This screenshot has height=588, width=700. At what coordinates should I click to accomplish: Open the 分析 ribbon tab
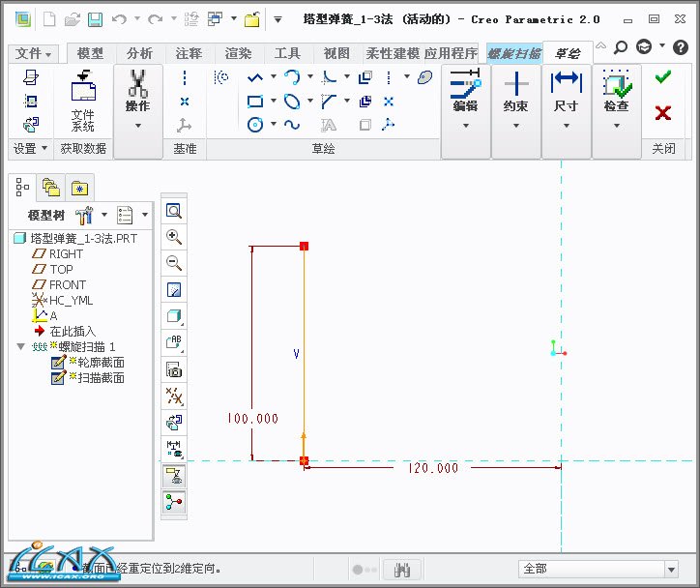point(139,53)
